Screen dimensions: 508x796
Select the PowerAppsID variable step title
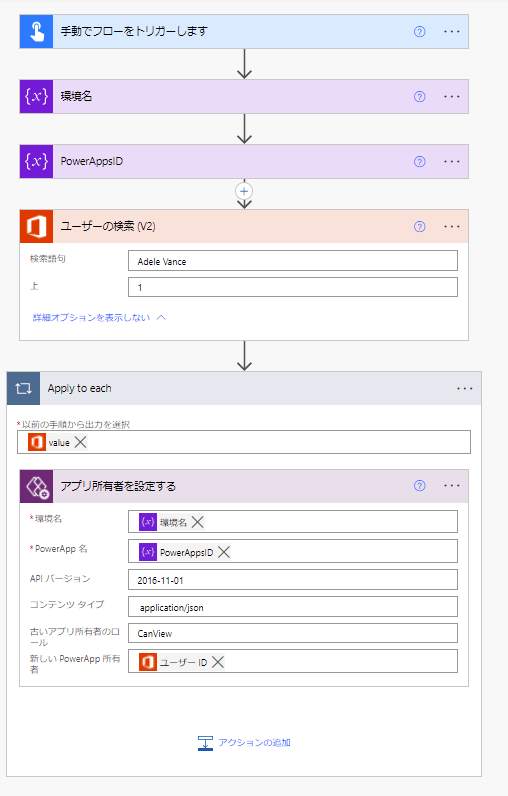click(x=92, y=161)
